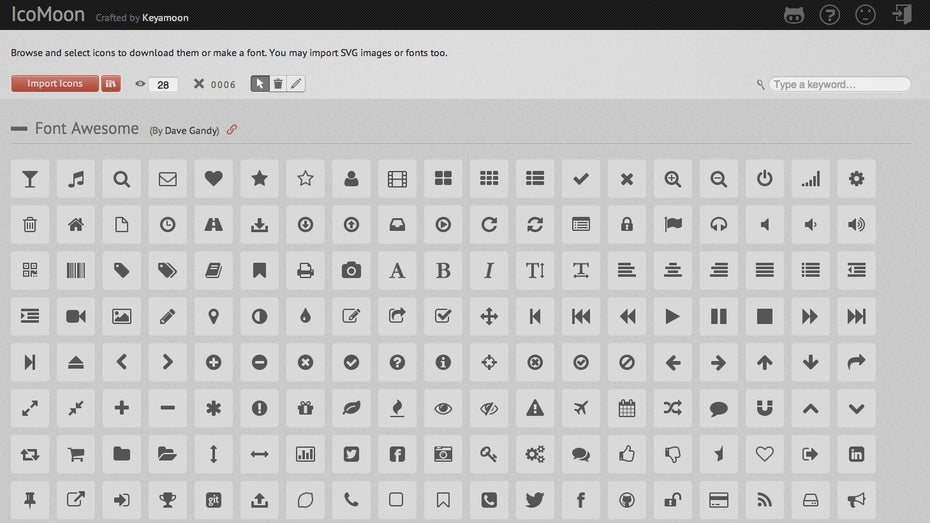Select the film strip icon
This screenshot has height=523, width=930.
click(397, 178)
